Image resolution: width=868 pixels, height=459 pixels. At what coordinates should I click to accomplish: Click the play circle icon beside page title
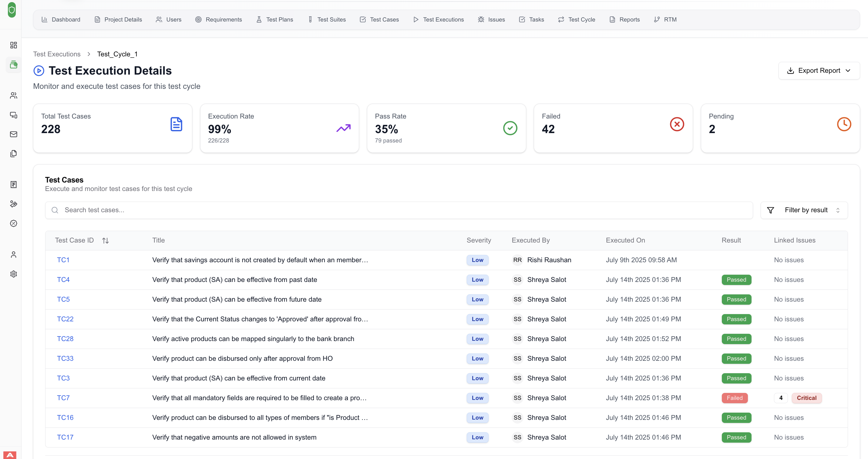pyautogui.click(x=39, y=71)
